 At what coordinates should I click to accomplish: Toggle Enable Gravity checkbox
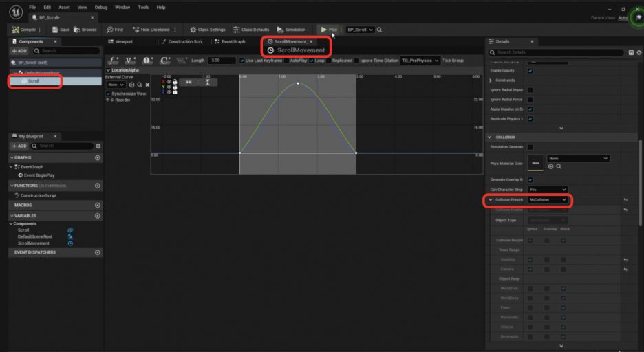(x=530, y=71)
